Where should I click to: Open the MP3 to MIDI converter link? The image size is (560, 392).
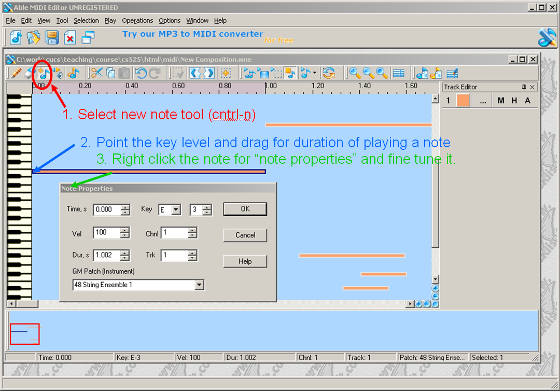[x=192, y=34]
